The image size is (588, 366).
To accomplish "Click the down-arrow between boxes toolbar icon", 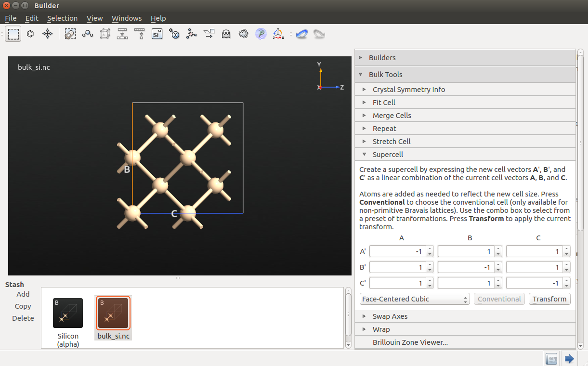I will point(122,34).
